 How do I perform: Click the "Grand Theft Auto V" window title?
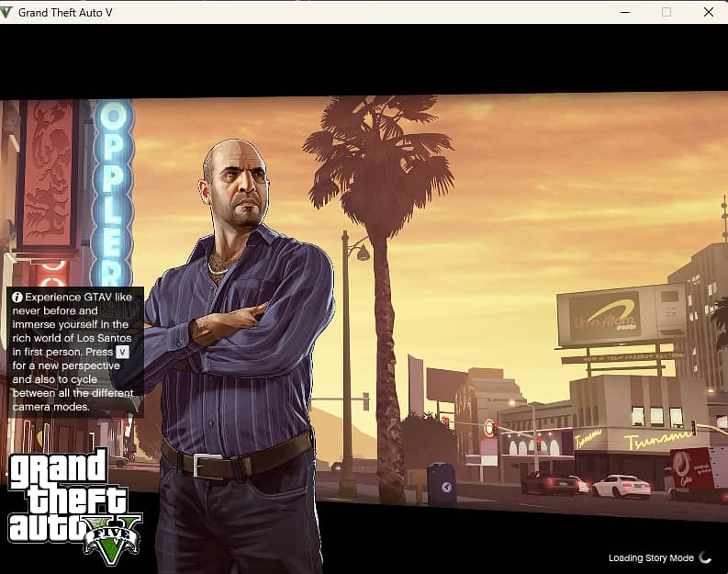(x=65, y=13)
